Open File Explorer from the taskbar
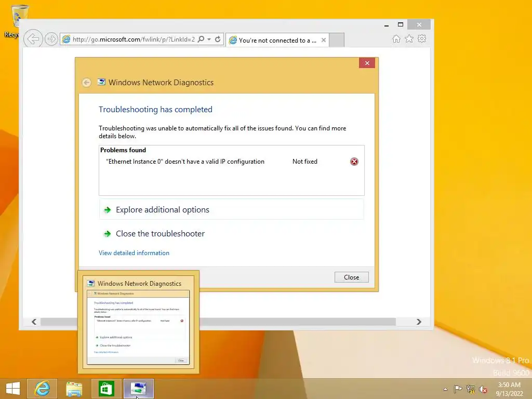The image size is (532, 399). click(74, 389)
